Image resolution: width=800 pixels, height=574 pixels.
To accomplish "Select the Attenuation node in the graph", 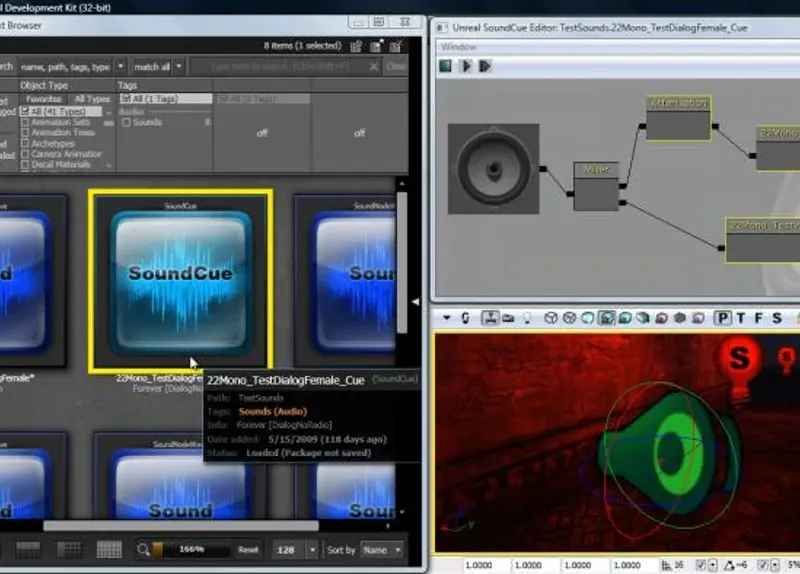I will [x=679, y=118].
